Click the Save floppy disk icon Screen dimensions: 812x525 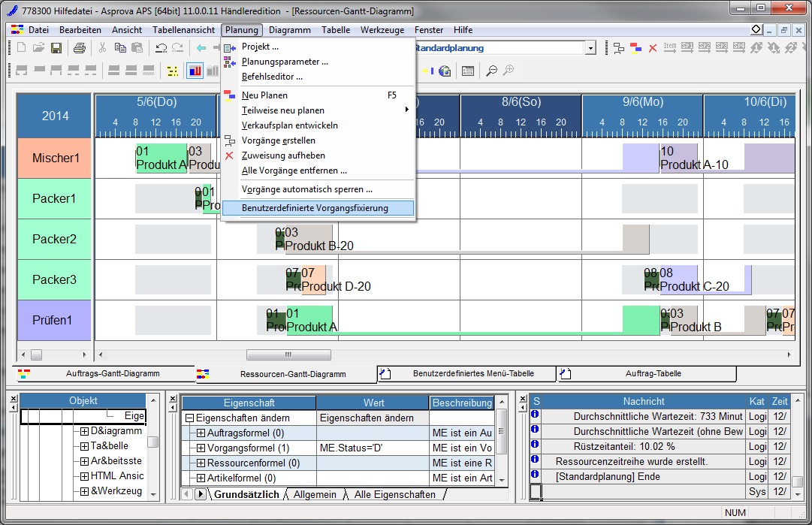point(56,48)
